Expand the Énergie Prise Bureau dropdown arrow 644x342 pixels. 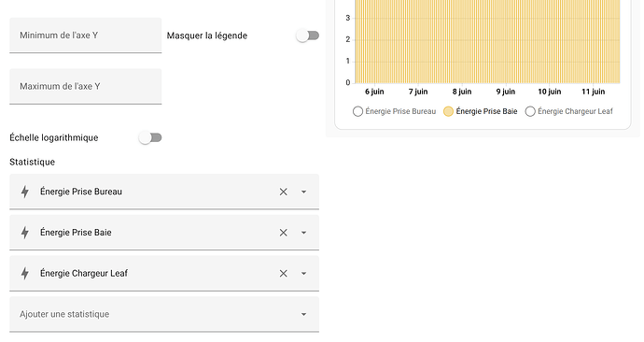(x=303, y=192)
